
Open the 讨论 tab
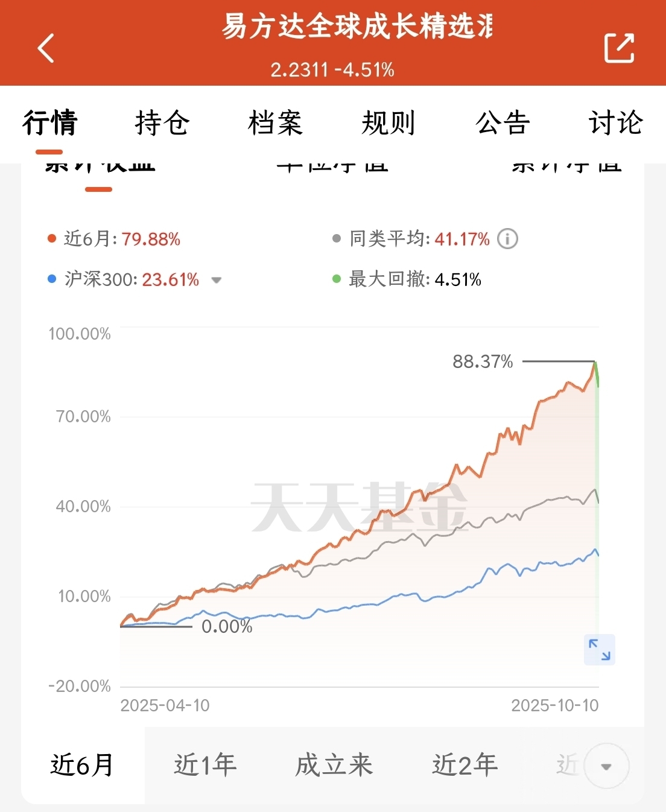pyautogui.click(x=615, y=123)
